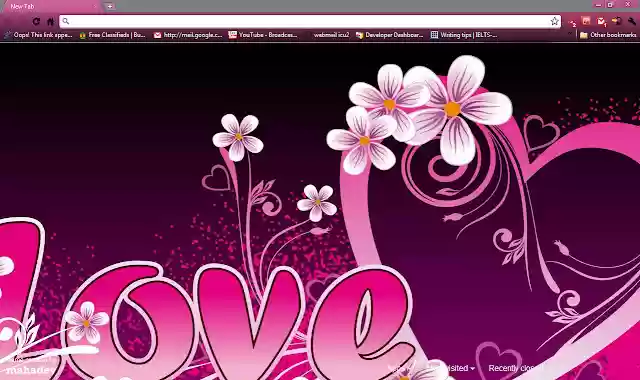Open the extension icon beside the wrench
Viewport: 640px width, 380px height.
click(616, 21)
